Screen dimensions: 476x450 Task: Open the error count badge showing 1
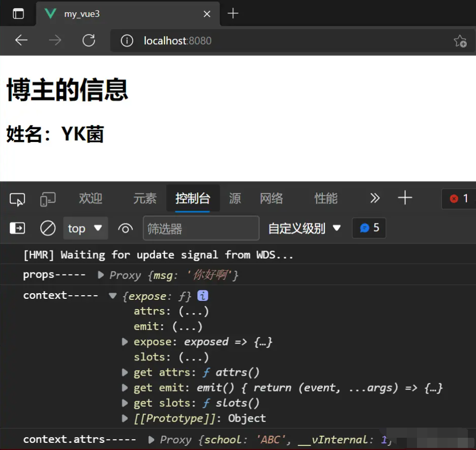pyautogui.click(x=458, y=200)
